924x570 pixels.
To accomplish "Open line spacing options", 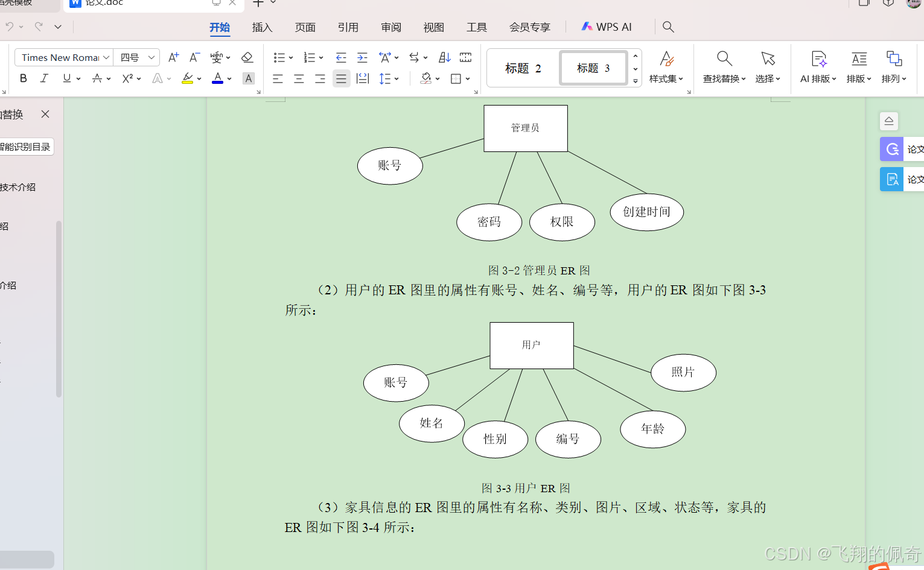I will pos(385,78).
